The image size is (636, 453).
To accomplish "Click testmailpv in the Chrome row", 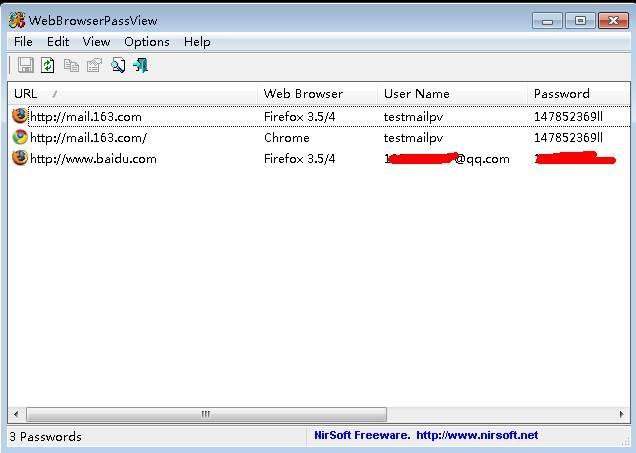I will pyautogui.click(x=413, y=138).
